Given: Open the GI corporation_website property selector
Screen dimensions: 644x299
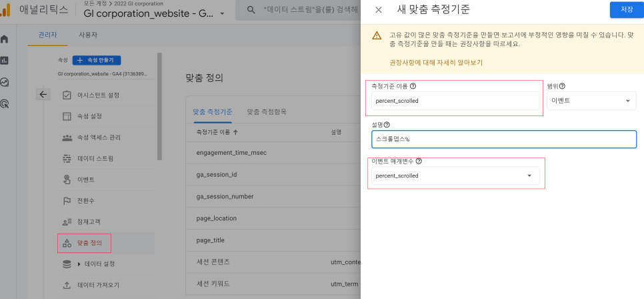Looking at the screenshot, I should click(155, 13).
